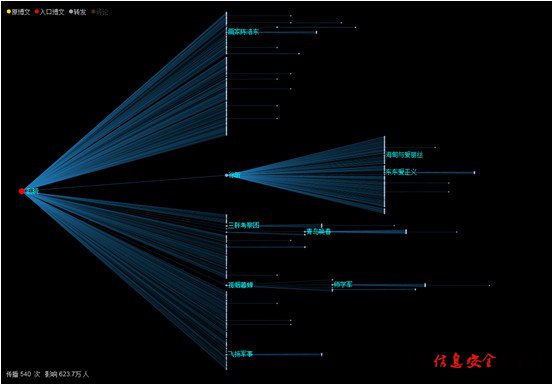The image size is (552, 384).
Task: Click the central hub node of the middle fan
Action: tap(226, 175)
